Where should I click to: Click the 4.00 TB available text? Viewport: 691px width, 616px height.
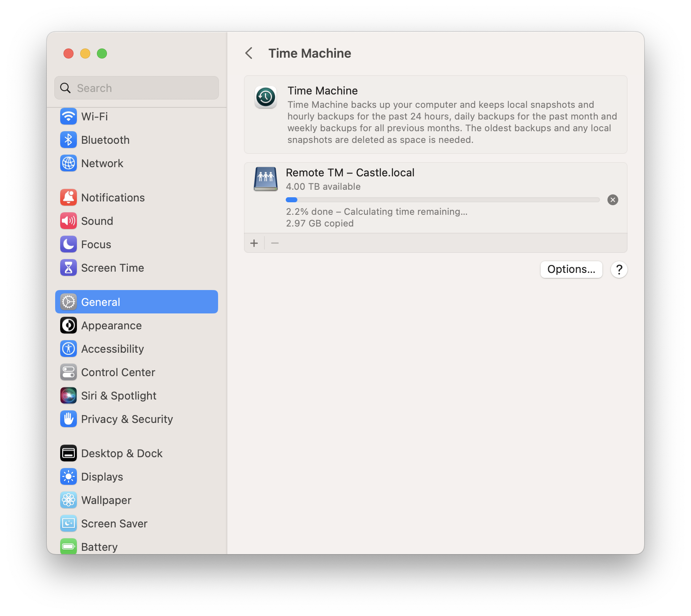323,187
